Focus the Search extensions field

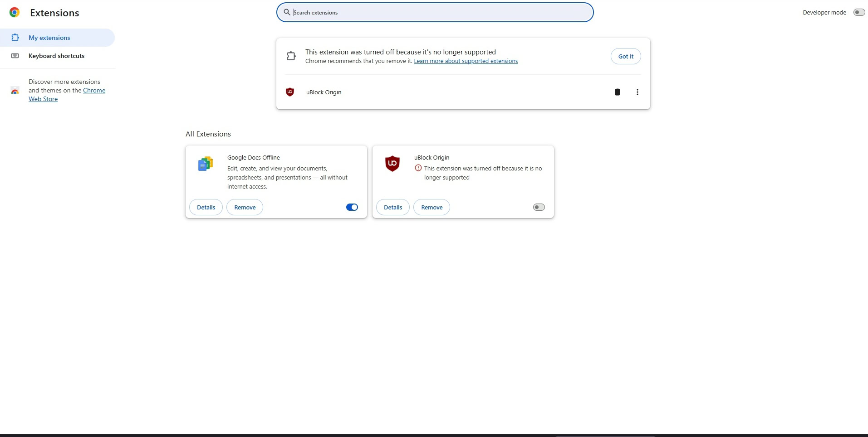(x=435, y=12)
